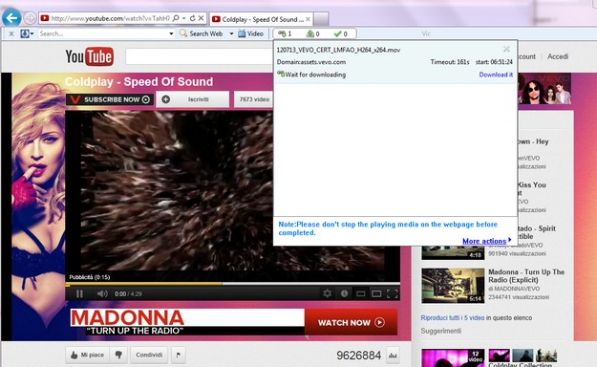Show video statistics chart icon
The width and height of the screenshot is (597, 367).
point(393,356)
